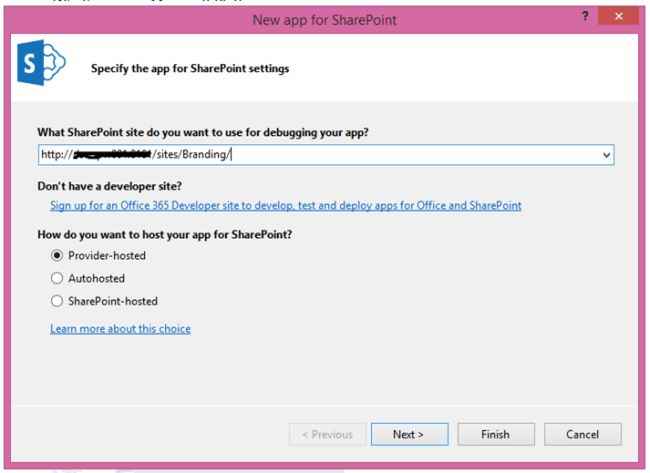
Task: Click the How do you want to host label
Action: click(179, 234)
